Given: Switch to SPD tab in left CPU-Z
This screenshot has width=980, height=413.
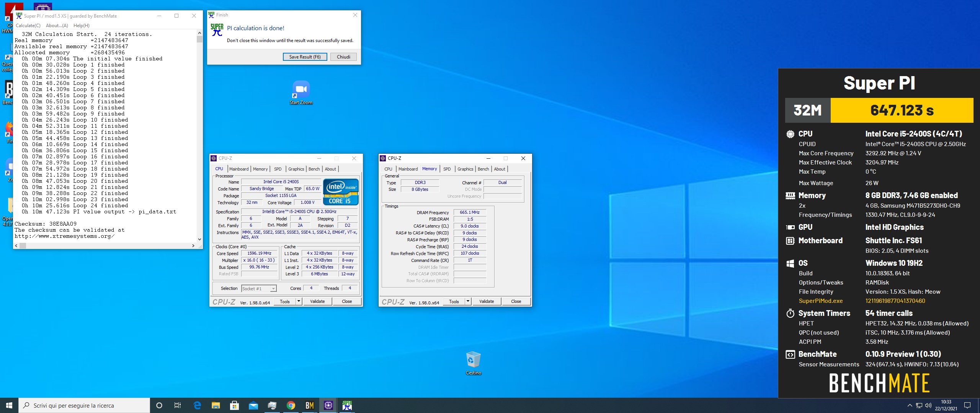Looking at the screenshot, I should tap(278, 169).
